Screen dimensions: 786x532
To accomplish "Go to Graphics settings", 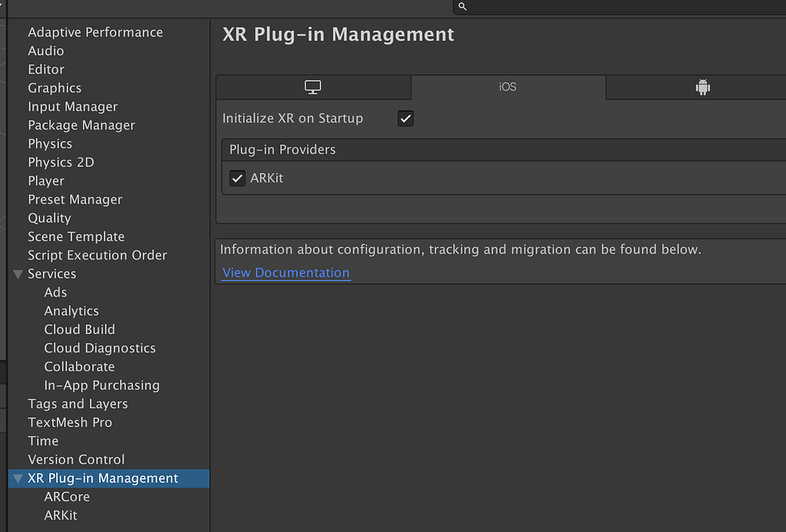I will click(54, 88).
